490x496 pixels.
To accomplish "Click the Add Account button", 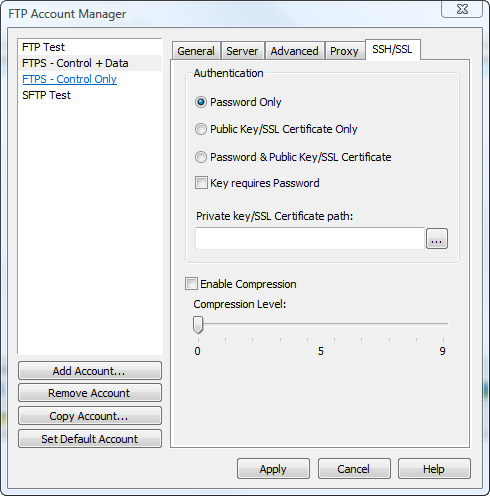I will (x=90, y=371).
